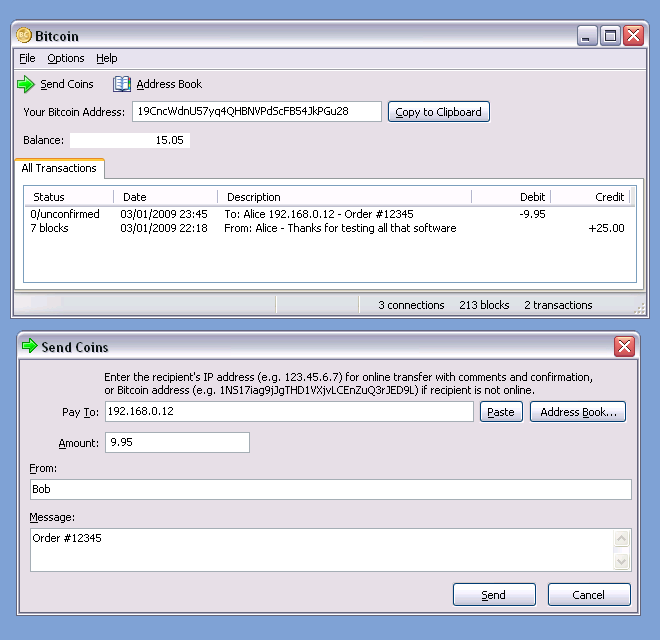Maximize the Bitcoin window
Viewport: 660px width, 640px height.
tap(610, 36)
